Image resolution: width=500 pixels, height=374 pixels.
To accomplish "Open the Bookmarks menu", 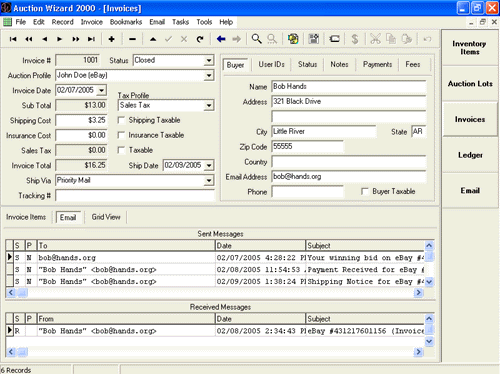I will [126, 22].
